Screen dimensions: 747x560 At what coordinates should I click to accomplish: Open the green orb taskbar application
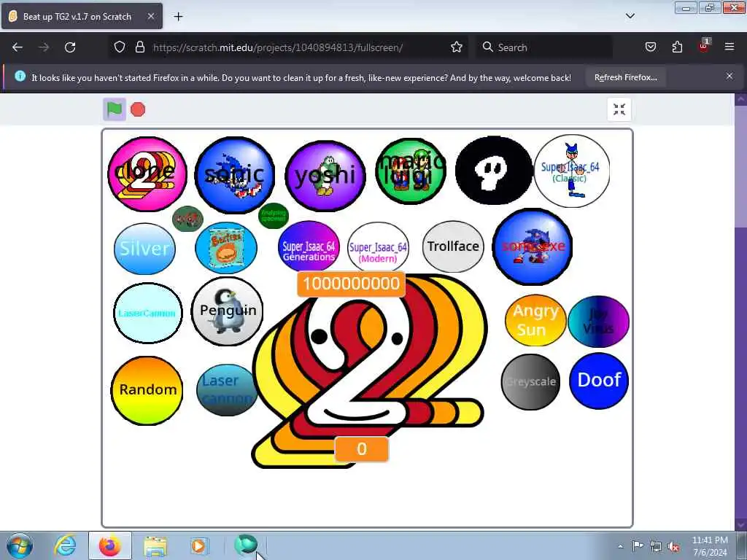(247, 545)
